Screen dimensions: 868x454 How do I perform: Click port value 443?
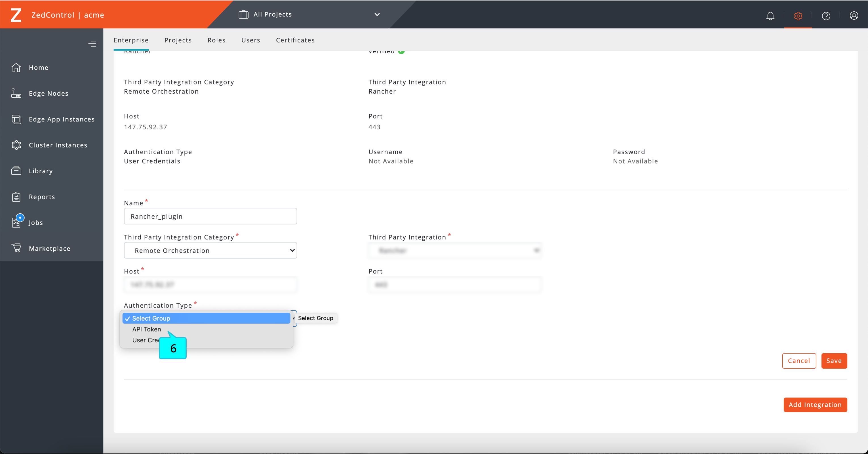click(374, 127)
